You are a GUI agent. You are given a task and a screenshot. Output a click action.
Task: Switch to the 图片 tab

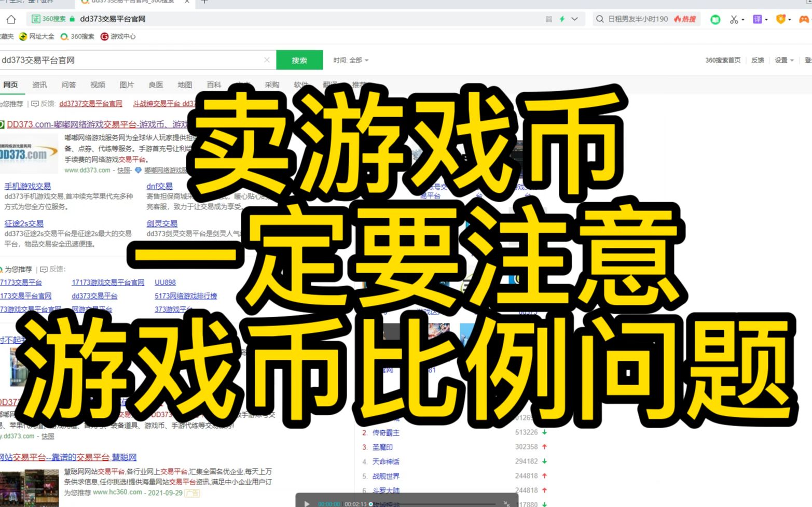click(x=127, y=84)
